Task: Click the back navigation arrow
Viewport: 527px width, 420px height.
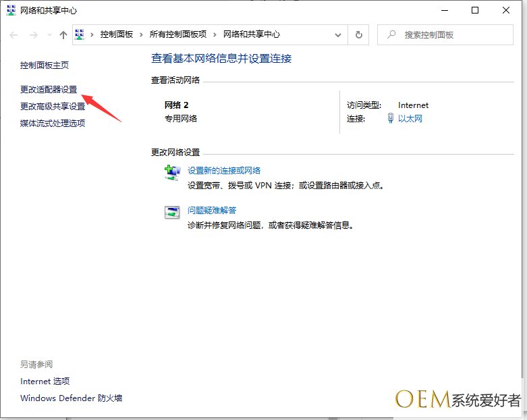Action: coord(13,34)
